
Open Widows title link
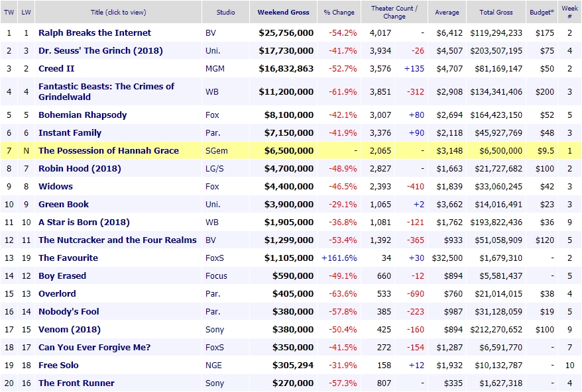[56, 186]
